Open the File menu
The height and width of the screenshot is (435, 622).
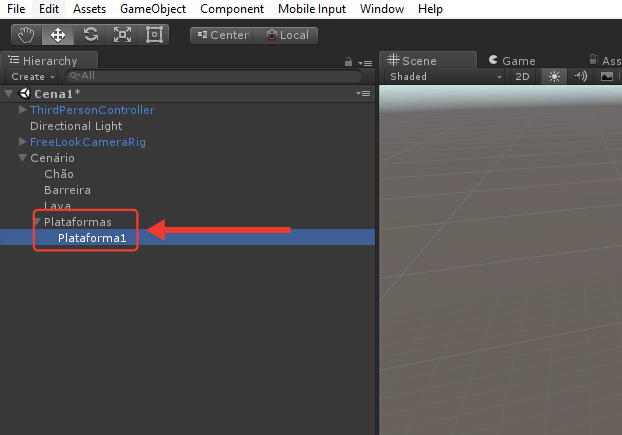pyautogui.click(x=16, y=9)
